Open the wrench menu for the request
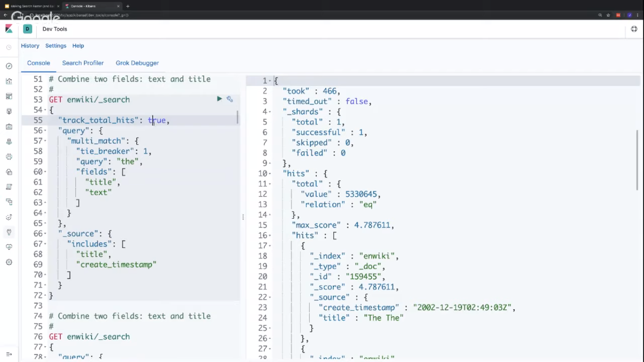 coord(230,99)
